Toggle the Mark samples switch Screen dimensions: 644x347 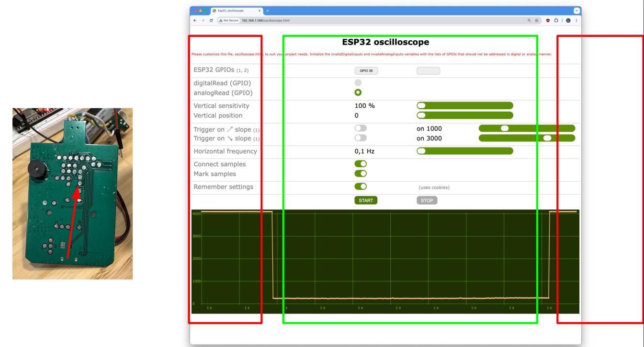coord(361,173)
